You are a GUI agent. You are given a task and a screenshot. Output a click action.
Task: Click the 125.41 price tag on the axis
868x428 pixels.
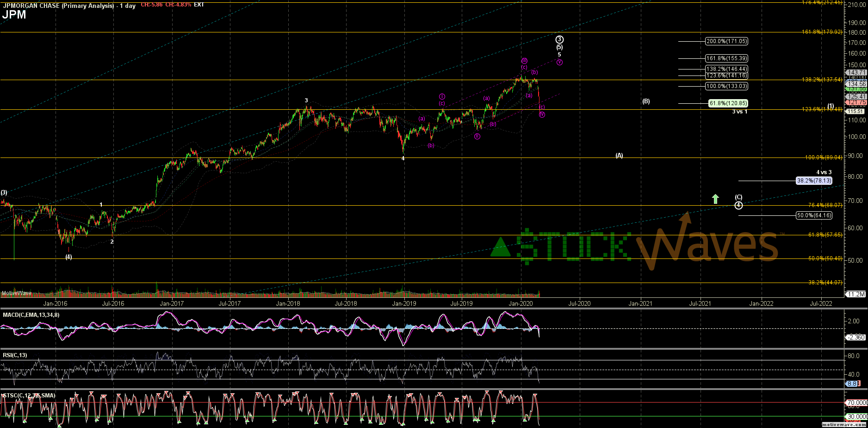856,96
